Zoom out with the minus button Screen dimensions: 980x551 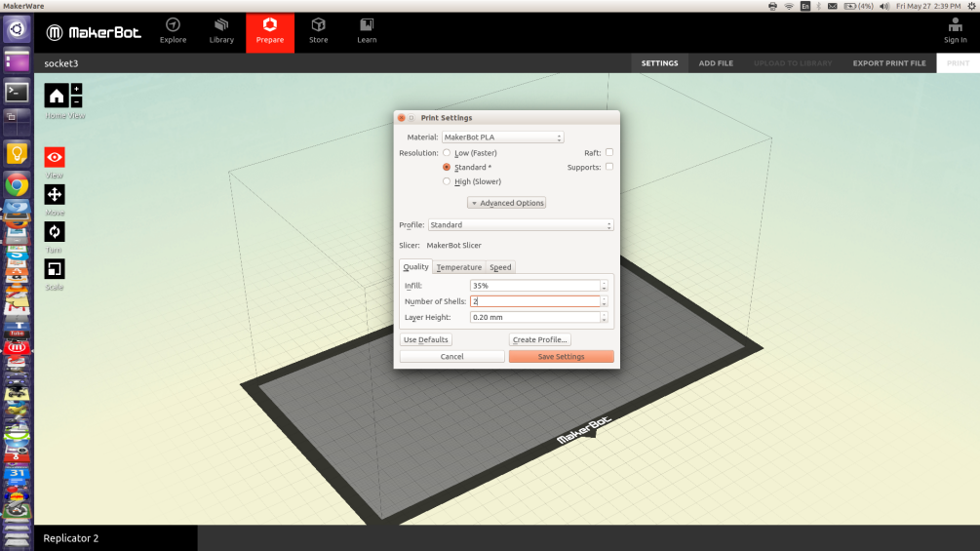click(76, 101)
